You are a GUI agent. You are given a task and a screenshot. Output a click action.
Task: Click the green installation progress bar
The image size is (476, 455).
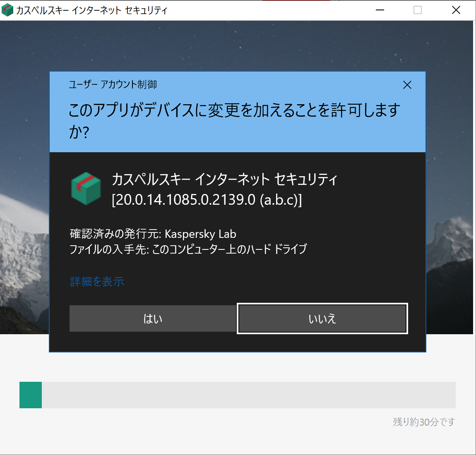(x=238, y=395)
